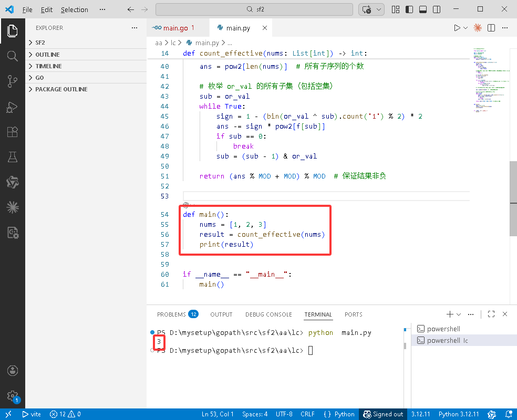Switch to the main.go editor tab

(178, 28)
